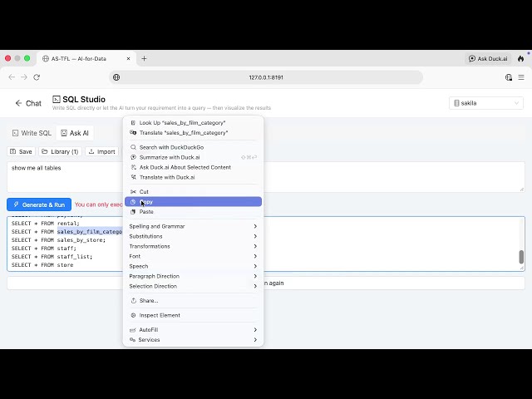Open the browser hamburger menu
532x399 pixels.
(521, 77)
